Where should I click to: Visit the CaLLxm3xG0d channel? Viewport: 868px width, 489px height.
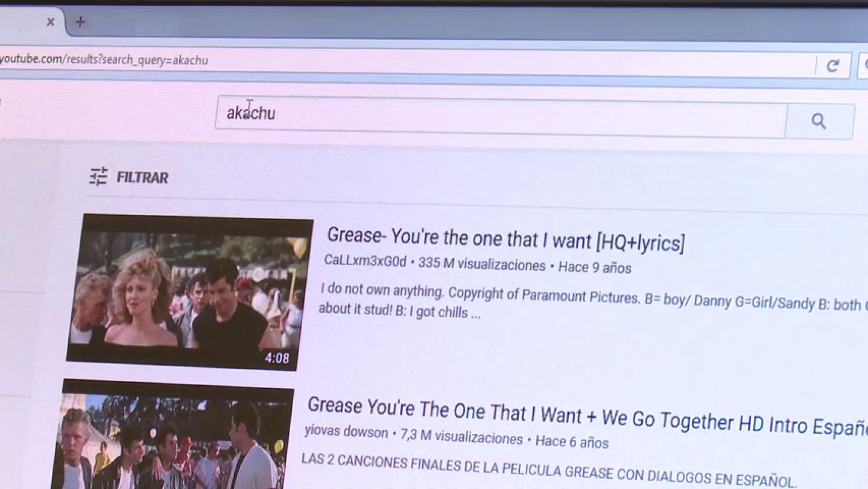pyautogui.click(x=365, y=261)
